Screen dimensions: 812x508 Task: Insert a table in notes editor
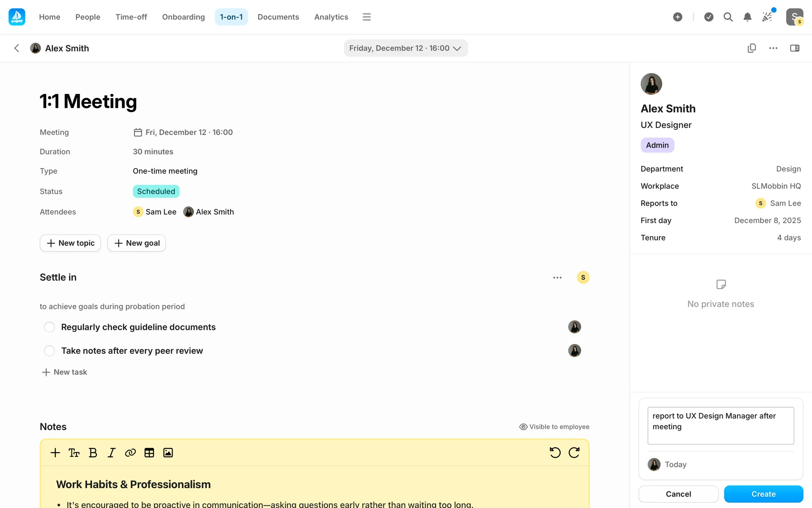pyautogui.click(x=149, y=453)
